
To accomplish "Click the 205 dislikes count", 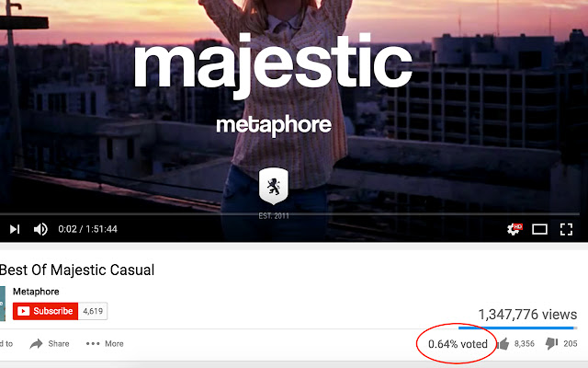I will [x=570, y=343].
